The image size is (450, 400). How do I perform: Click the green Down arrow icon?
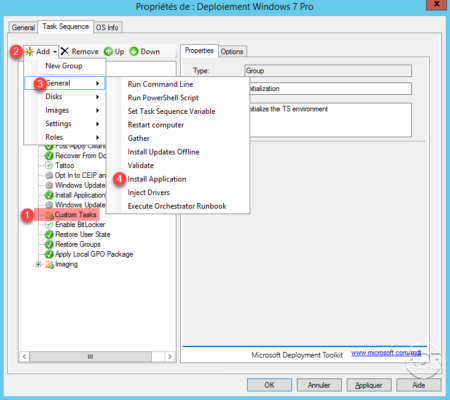click(x=134, y=52)
